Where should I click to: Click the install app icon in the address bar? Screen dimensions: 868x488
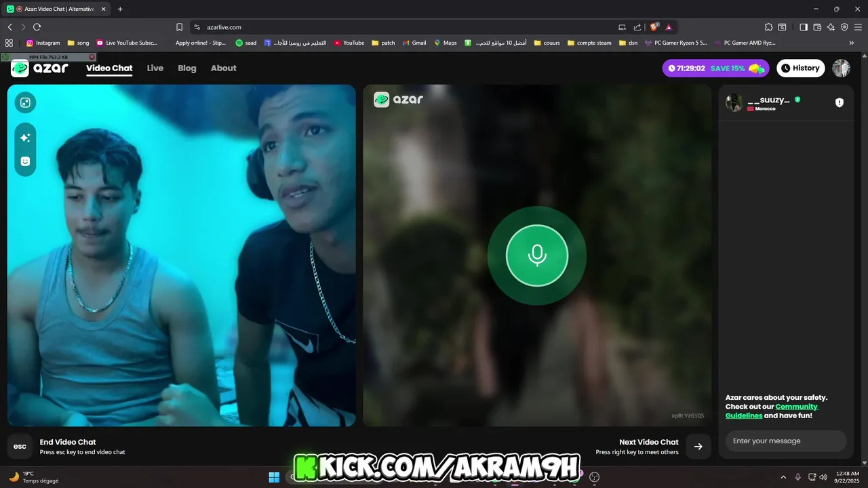click(622, 27)
